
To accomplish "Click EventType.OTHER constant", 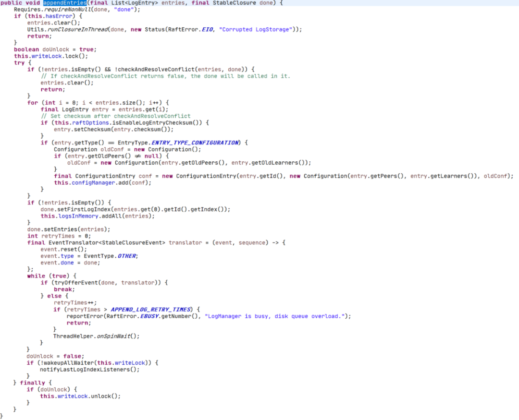I will (x=111, y=256).
